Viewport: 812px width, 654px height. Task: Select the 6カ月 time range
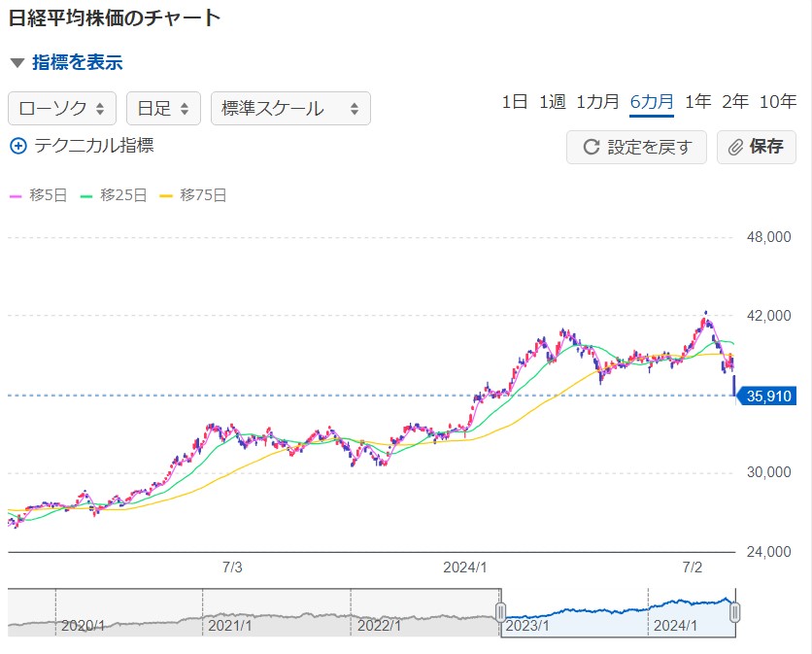click(x=652, y=102)
